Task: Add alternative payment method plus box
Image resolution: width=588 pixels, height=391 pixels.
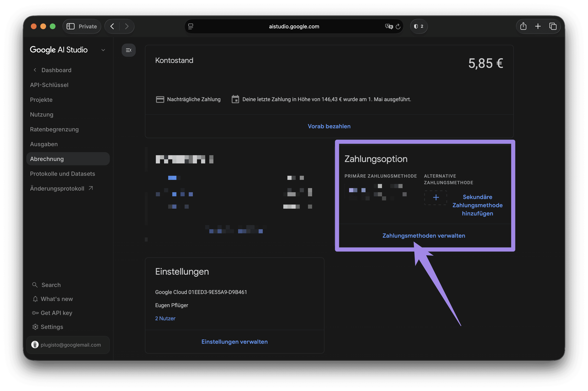Action: tap(435, 198)
